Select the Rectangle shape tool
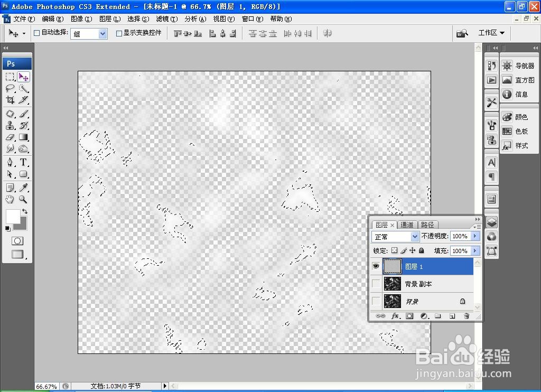541x392 pixels. point(23,174)
